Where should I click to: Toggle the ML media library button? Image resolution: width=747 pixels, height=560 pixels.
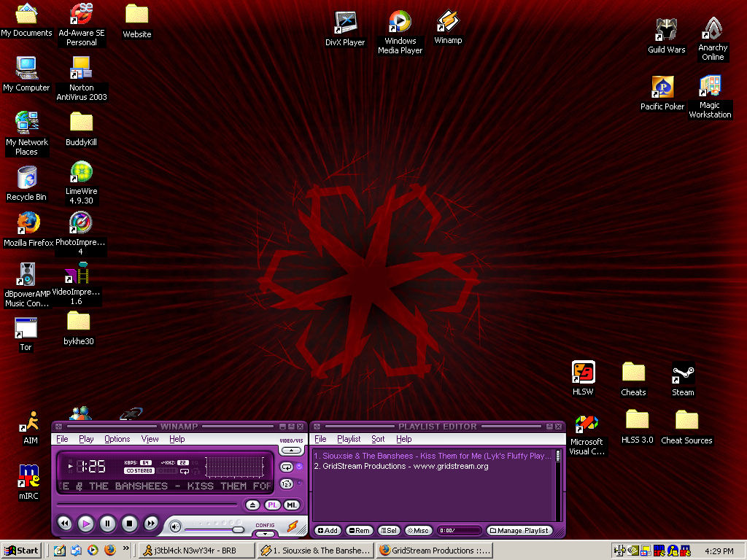pos(291,505)
